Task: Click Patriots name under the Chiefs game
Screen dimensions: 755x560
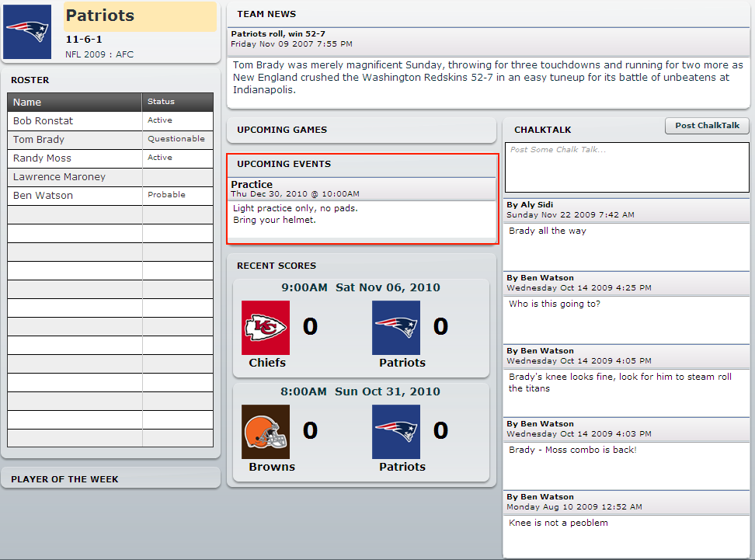Action: pos(402,363)
